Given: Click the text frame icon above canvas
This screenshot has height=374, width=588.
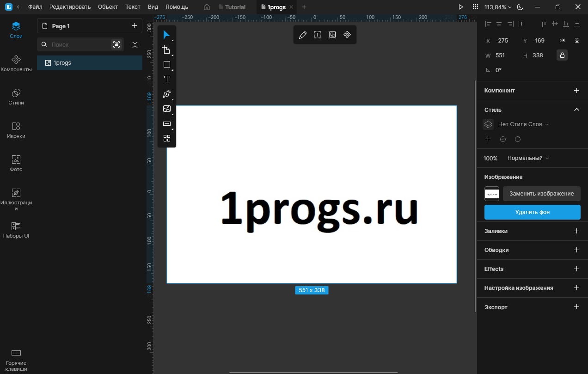Looking at the screenshot, I should pos(318,35).
